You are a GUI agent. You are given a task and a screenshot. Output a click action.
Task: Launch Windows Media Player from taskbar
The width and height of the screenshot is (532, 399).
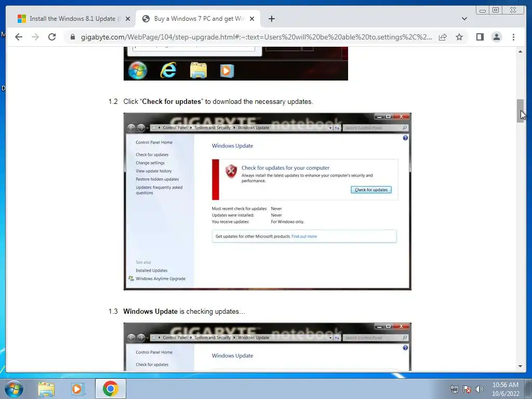click(78, 389)
